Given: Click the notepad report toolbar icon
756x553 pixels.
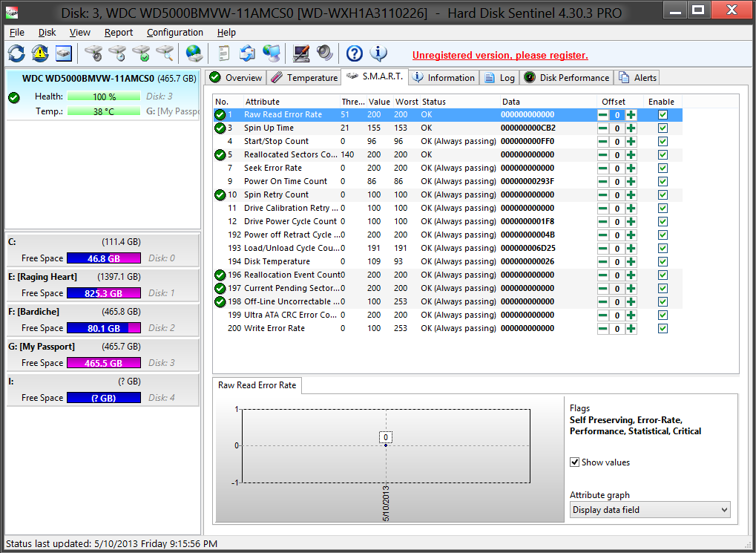Looking at the screenshot, I should pos(224,53).
